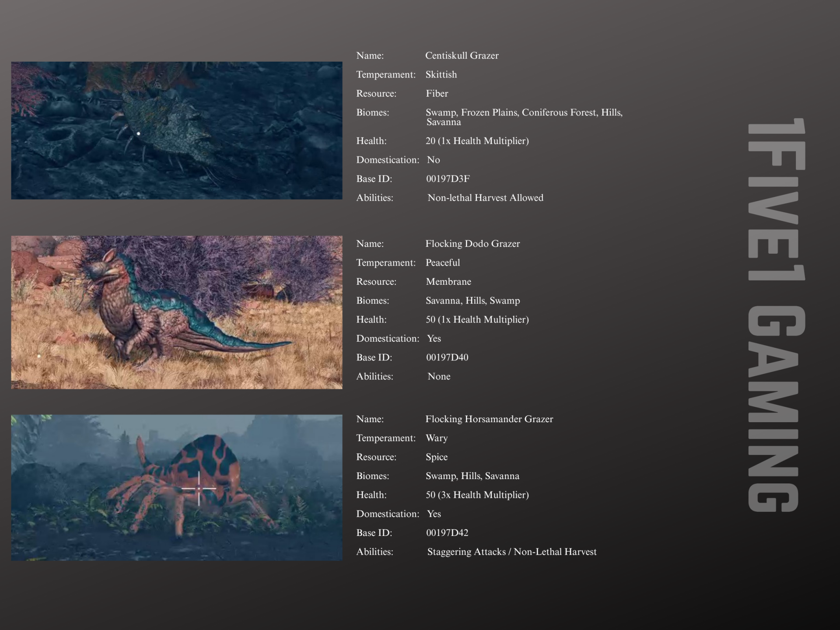Screen dimensions: 840x630
Task: Click Base ID value 00197D40
Action: (447, 357)
